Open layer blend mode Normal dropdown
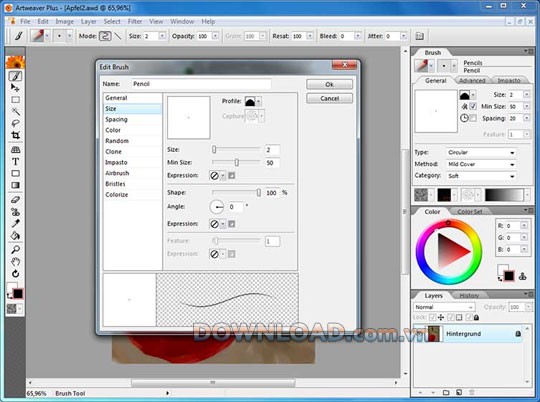The width and height of the screenshot is (540, 402). click(x=444, y=307)
